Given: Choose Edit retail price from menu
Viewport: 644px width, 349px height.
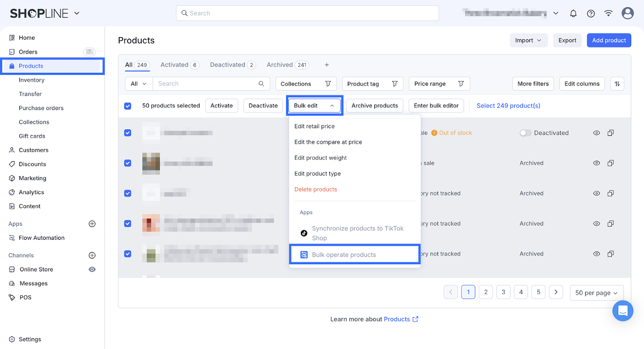Looking at the screenshot, I should 314,126.
